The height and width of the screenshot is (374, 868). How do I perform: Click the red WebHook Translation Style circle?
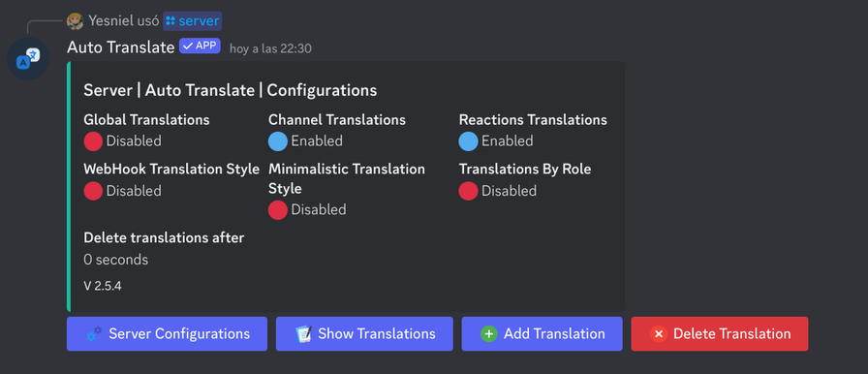93,191
